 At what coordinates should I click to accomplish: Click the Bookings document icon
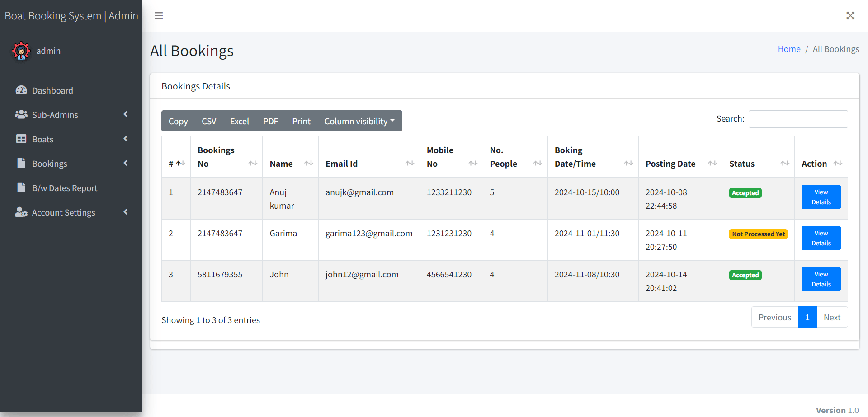[21, 164]
